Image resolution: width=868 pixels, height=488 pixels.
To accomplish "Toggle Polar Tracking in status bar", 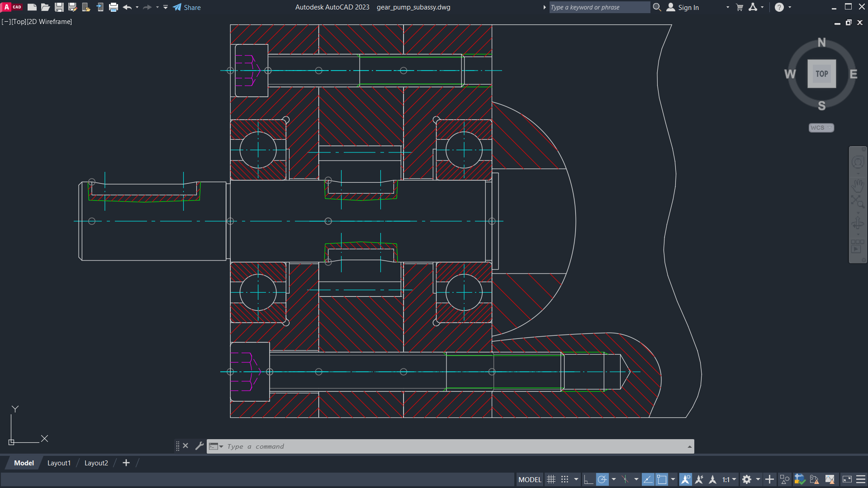I will (x=602, y=479).
